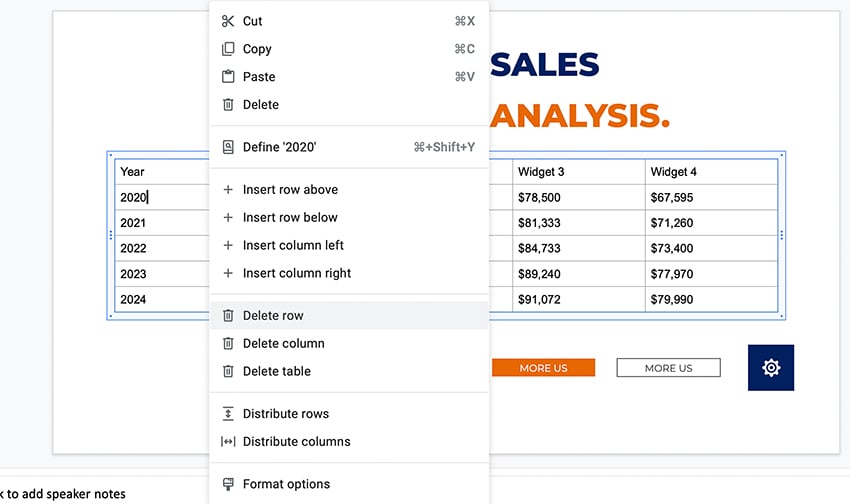Click the Distribute rows icon
This screenshot has height=504, width=850.
point(228,414)
